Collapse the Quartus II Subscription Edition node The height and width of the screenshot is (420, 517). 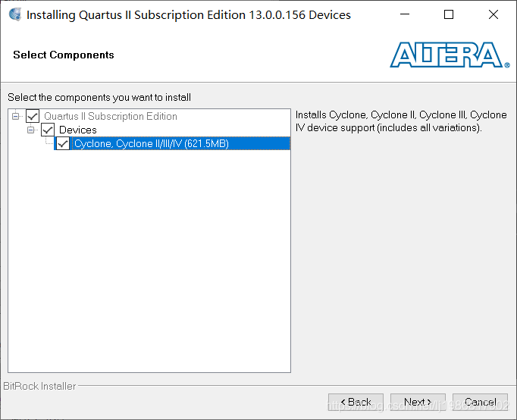tap(15, 116)
